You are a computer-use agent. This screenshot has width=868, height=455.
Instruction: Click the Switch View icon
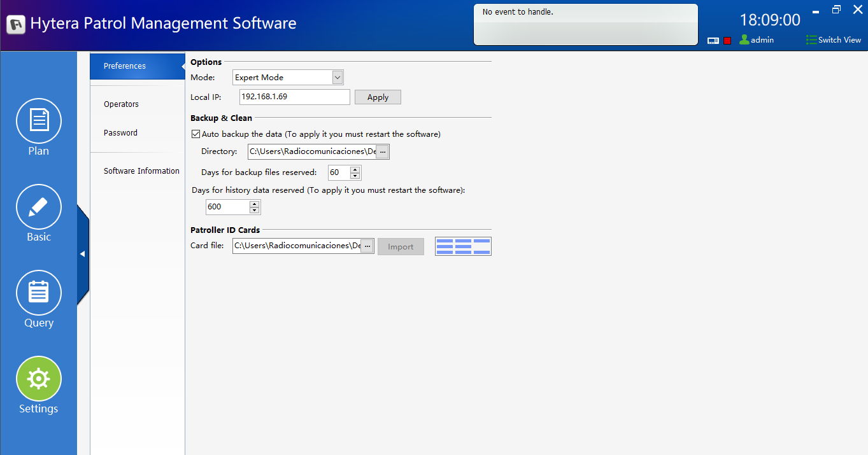tap(811, 39)
